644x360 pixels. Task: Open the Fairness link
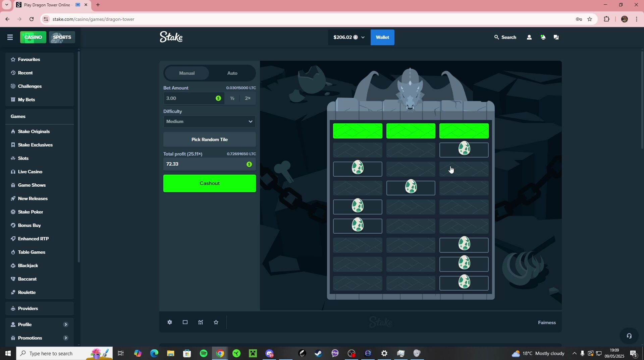click(547, 322)
